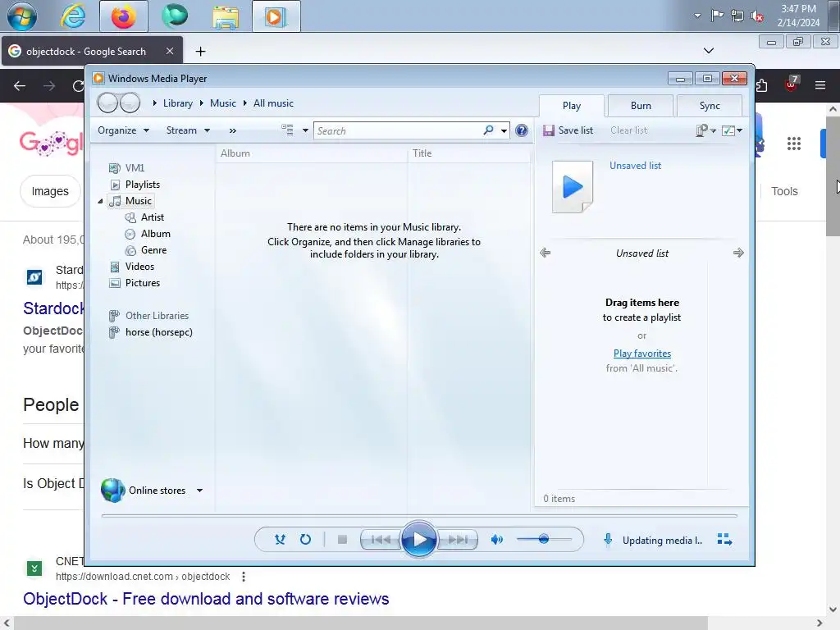Screen dimensions: 840x630
Task: Click the Play favorites link
Action: pyautogui.click(x=641, y=354)
